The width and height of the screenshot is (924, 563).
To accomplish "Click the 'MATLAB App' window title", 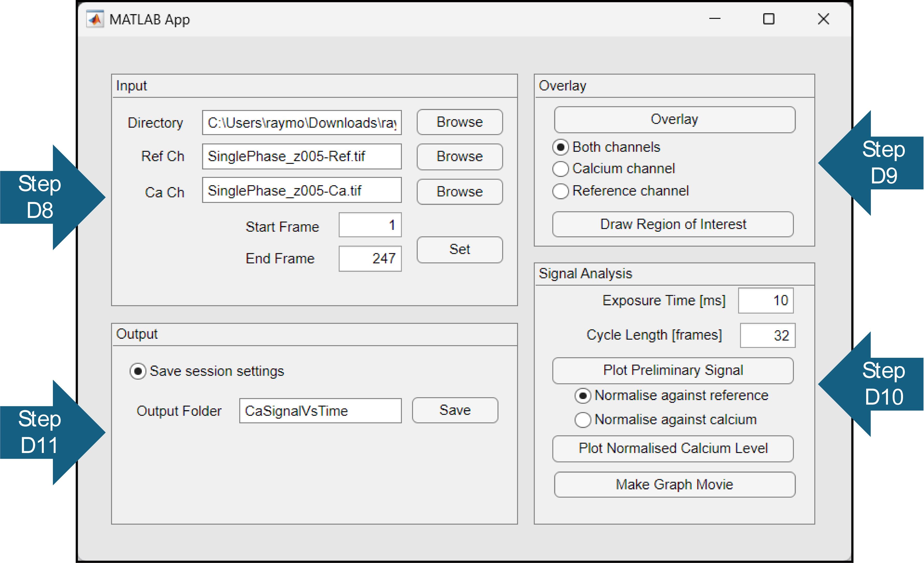I will point(150,19).
